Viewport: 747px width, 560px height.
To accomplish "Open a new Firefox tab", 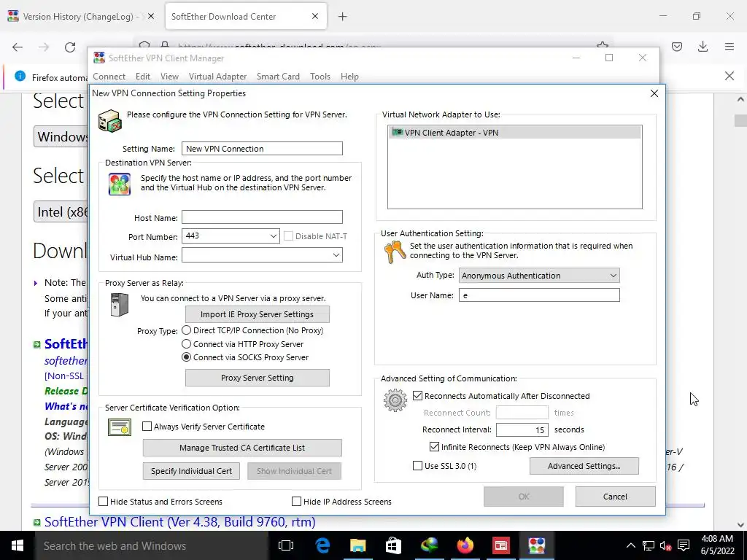I will tap(343, 17).
